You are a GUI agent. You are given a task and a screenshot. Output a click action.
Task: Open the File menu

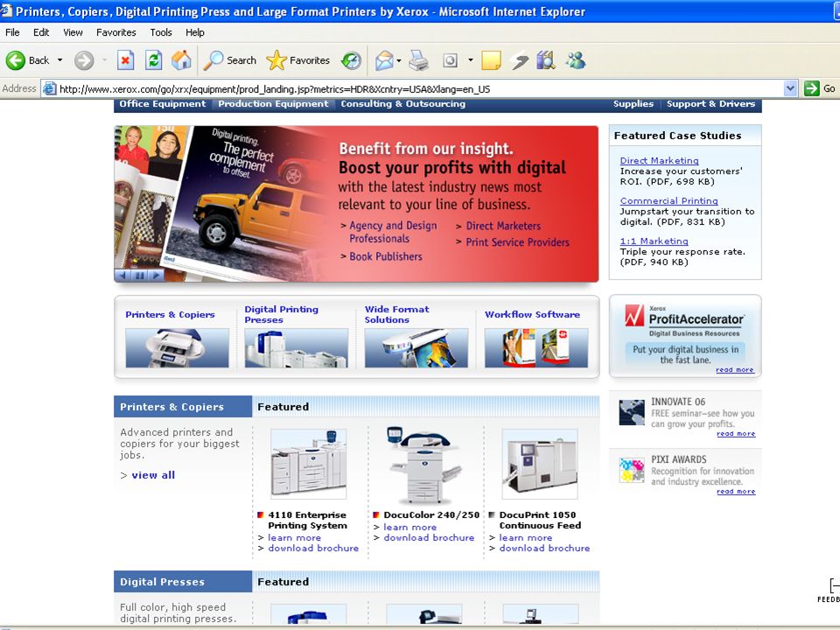(12, 32)
